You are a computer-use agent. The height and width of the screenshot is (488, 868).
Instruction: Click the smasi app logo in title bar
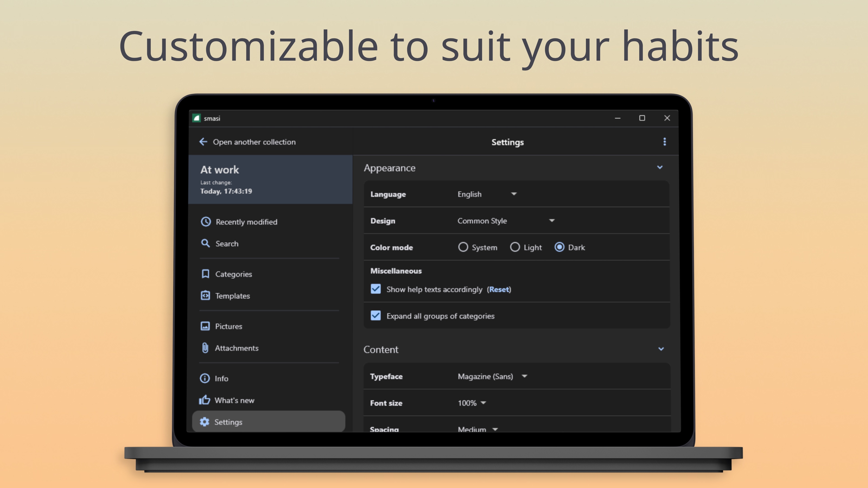click(196, 118)
